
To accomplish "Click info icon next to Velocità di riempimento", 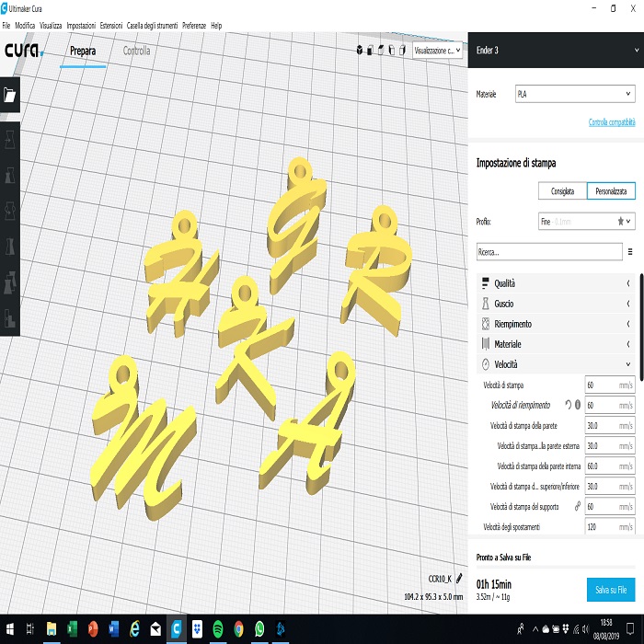I will pyautogui.click(x=578, y=405).
